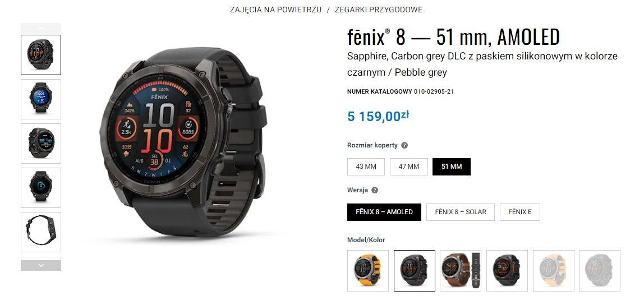View second thumbnail with blue watch face
This screenshot has width=644, height=296.
tap(41, 99)
